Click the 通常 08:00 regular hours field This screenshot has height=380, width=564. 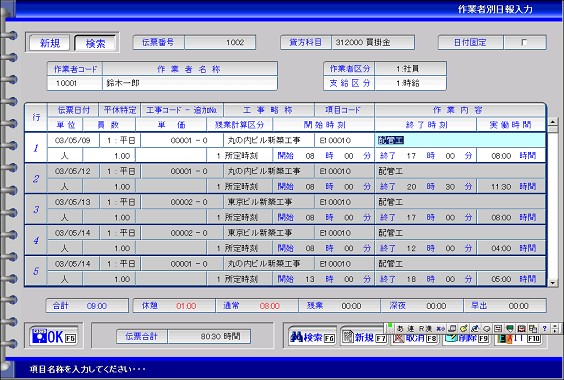(257, 306)
